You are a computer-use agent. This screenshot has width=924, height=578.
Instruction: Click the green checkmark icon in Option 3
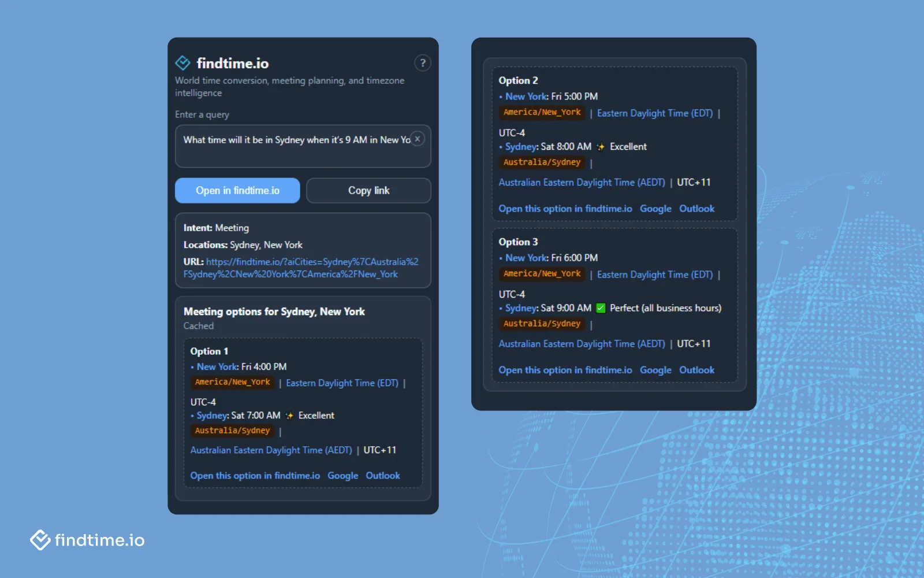pyautogui.click(x=600, y=307)
